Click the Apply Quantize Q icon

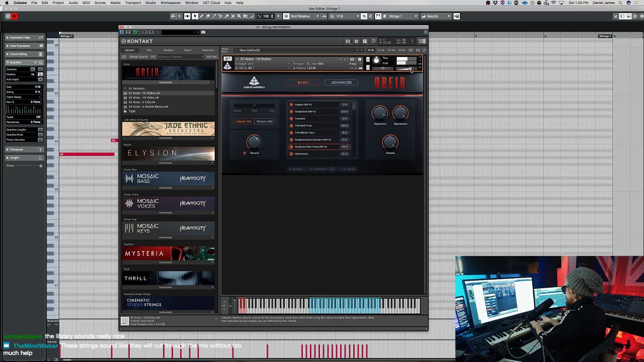[41, 62]
